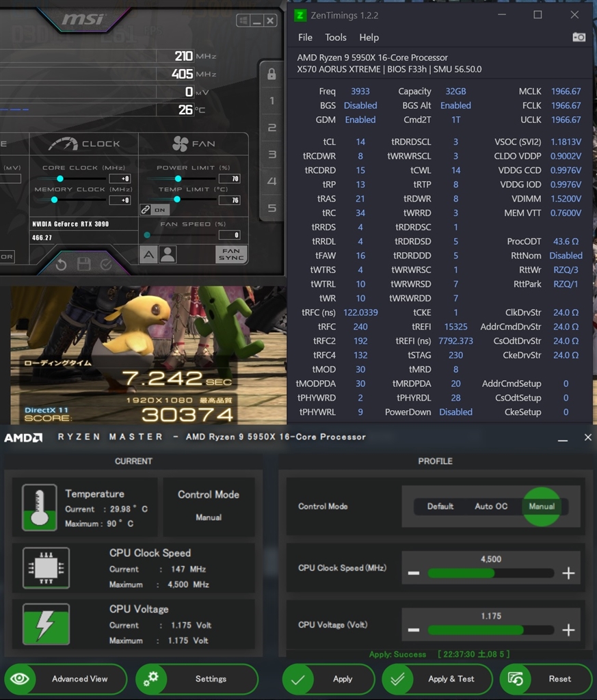Open the Tools menu in ZenTimings
Viewport: 597px width, 700px height.
(335, 38)
